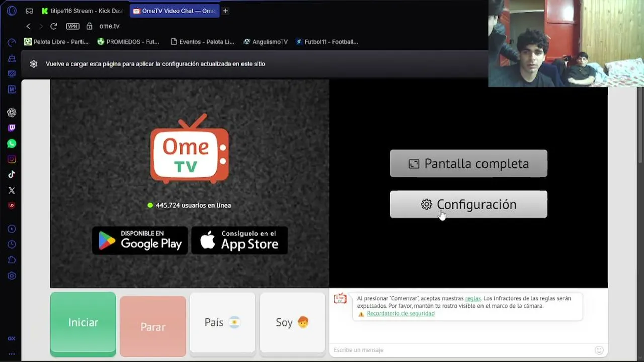Open Instagram from the sidebar
644x362 pixels.
coord(12,159)
